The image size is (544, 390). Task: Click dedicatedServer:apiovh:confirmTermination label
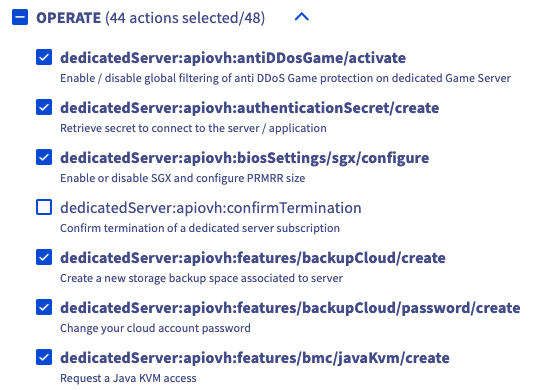pyautogui.click(x=211, y=208)
